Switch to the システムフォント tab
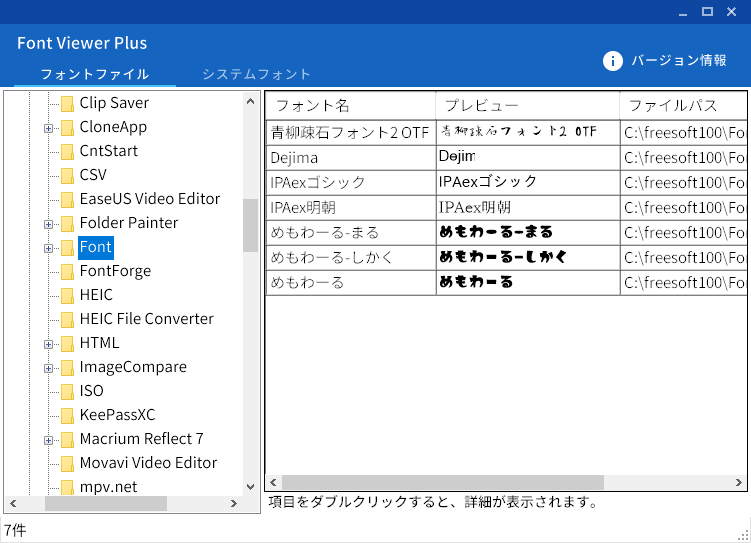Image resolution: width=751 pixels, height=543 pixels. [256, 74]
